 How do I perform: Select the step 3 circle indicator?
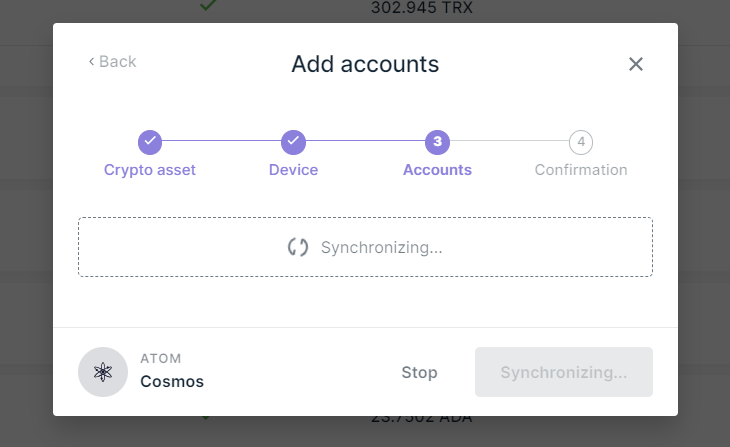coord(437,142)
